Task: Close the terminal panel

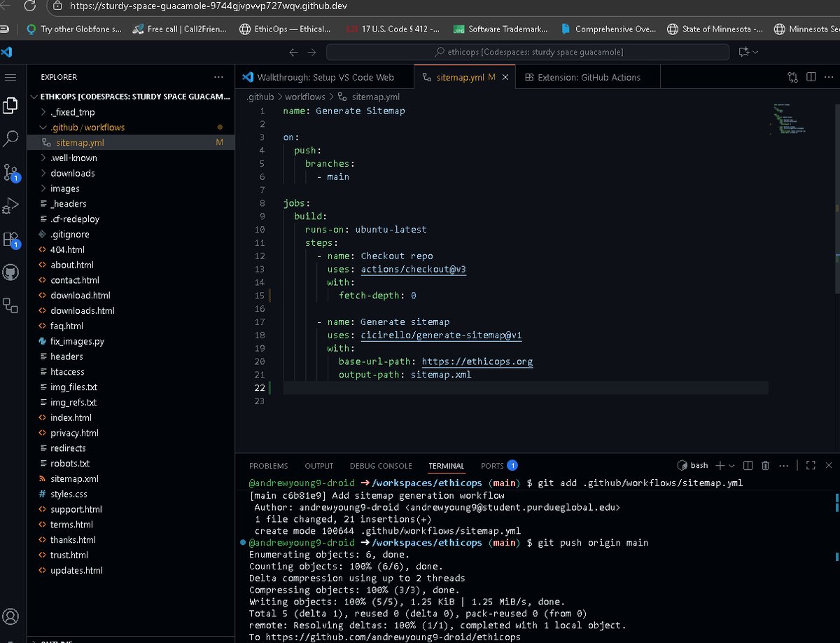Action: 829,465
